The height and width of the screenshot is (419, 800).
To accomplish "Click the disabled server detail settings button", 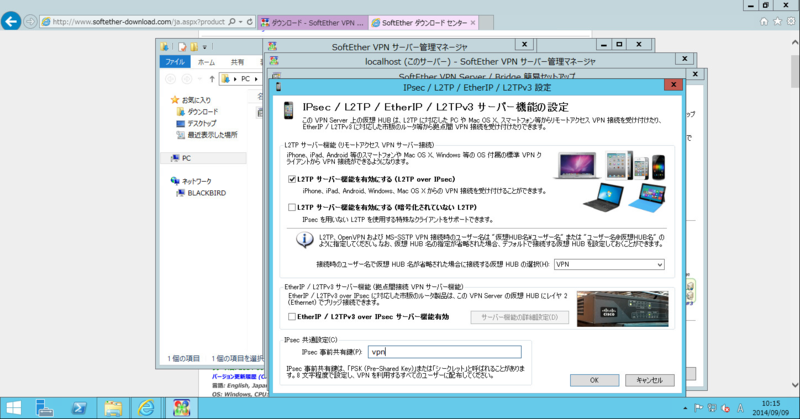I will click(x=519, y=317).
